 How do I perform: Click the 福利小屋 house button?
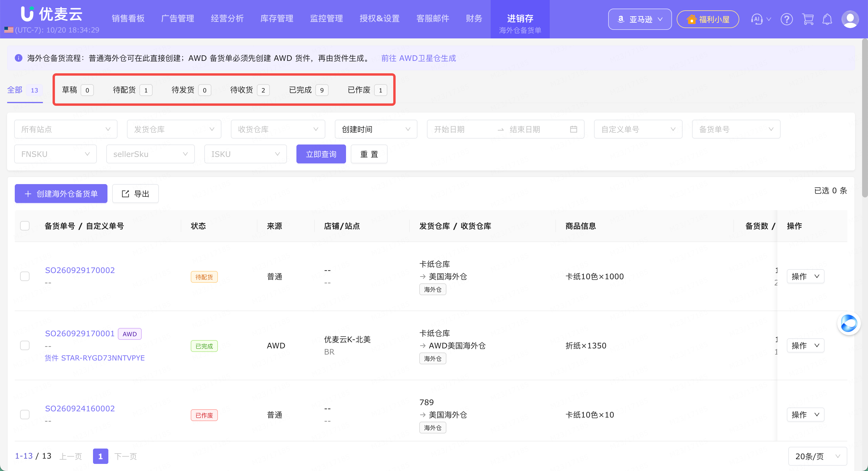(x=708, y=19)
